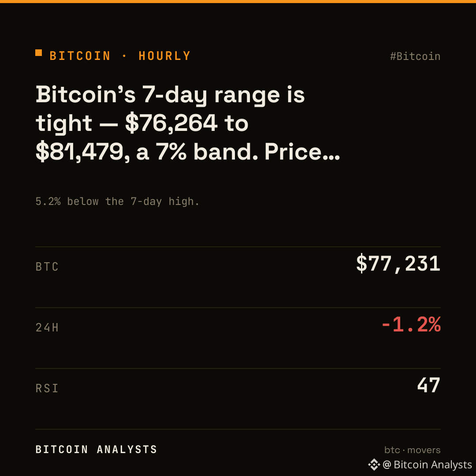Select the 24H row label
476x476 pixels.
[47, 327]
